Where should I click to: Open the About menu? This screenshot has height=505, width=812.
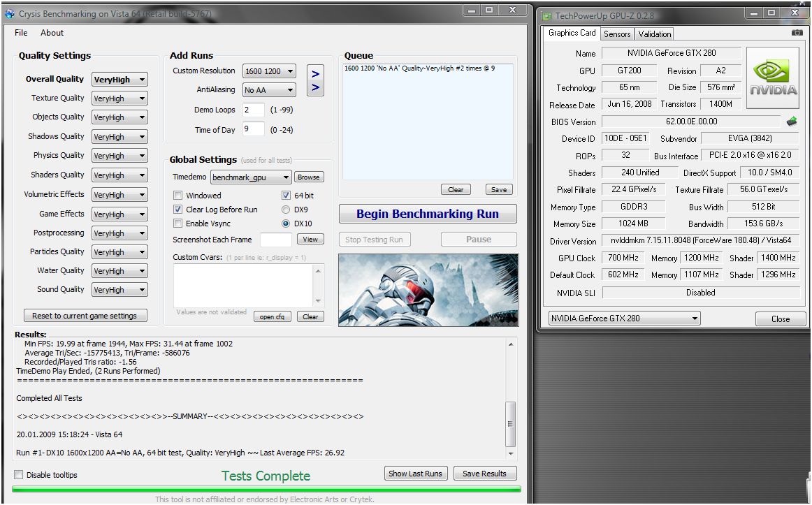[52, 33]
